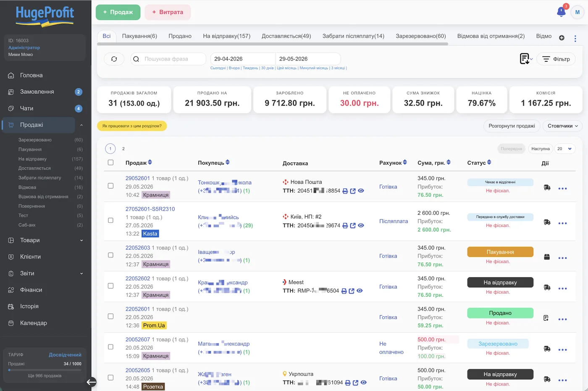Print the TTH label for sale 29052601
588x391 pixels.
345,191
